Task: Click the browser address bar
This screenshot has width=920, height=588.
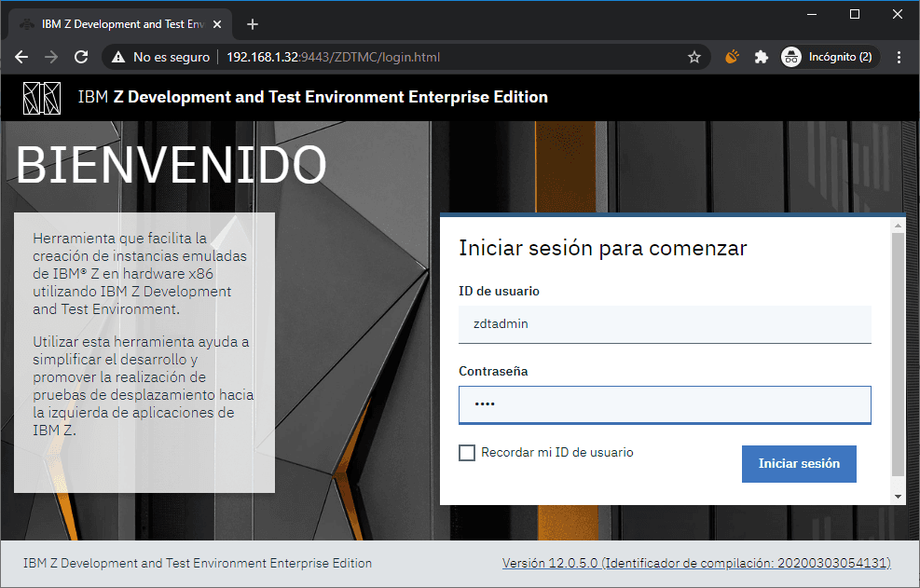Action: pyautogui.click(x=419, y=57)
